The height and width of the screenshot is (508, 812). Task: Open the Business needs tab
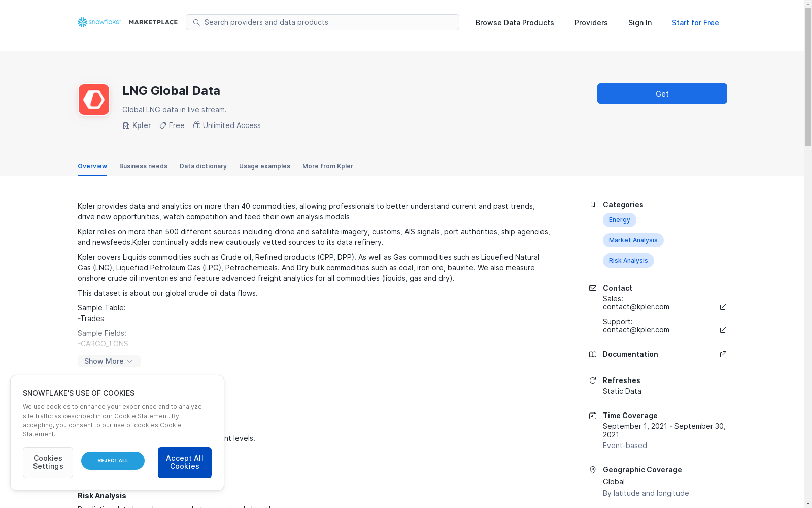143,166
